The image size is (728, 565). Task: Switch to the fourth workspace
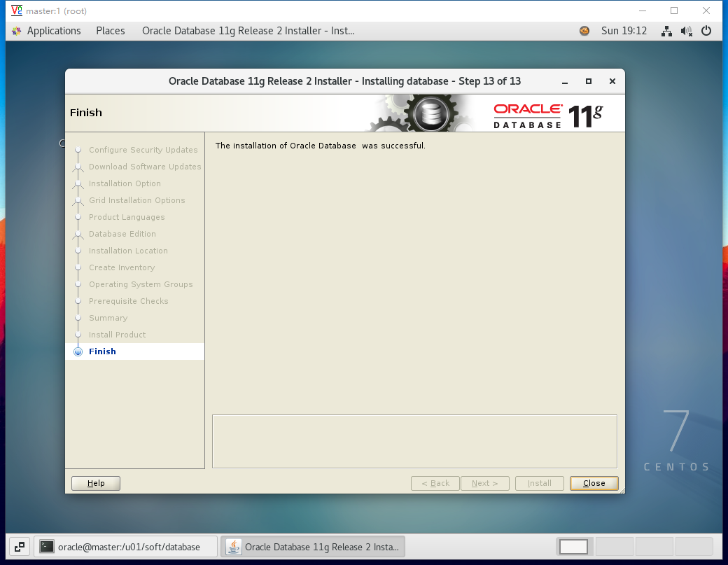694,547
